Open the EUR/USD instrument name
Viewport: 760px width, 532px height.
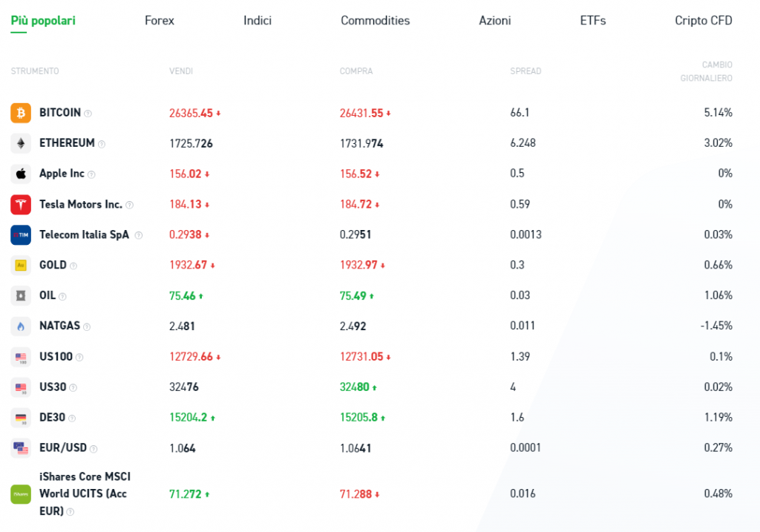click(x=63, y=447)
